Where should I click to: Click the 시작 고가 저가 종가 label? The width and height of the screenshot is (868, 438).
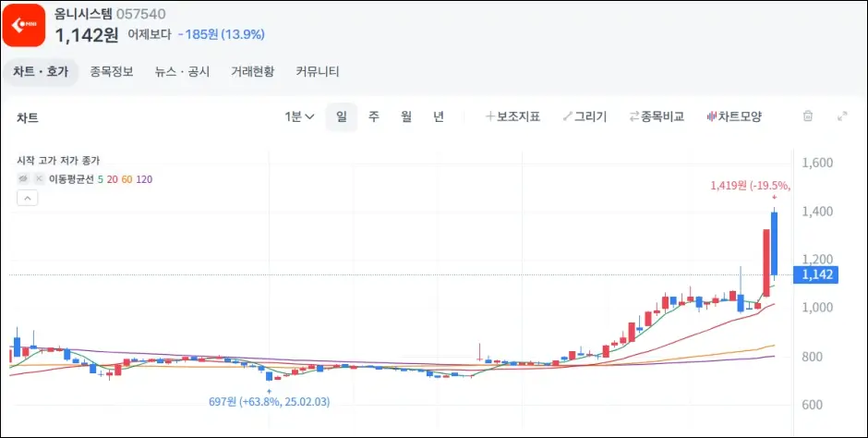[x=59, y=161]
